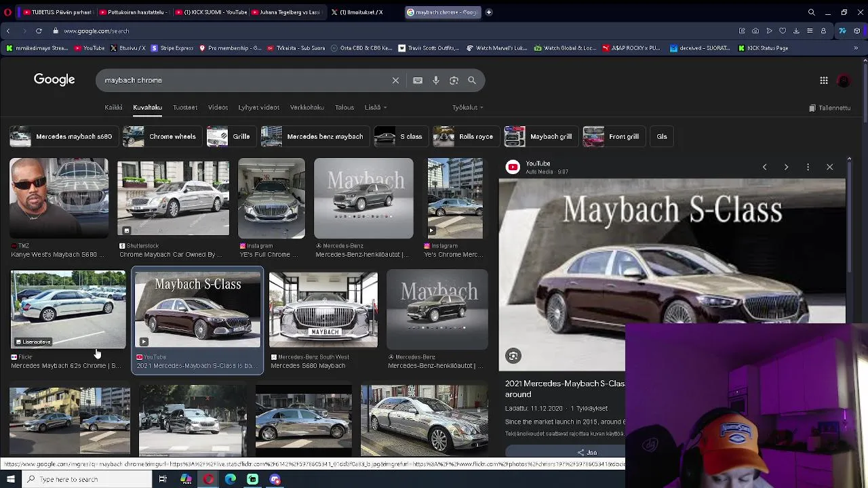Image resolution: width=868 pixels, height=488 pixels.
Task: Switch to the Tuotteet tab
Action: click(x=185, y=107)
